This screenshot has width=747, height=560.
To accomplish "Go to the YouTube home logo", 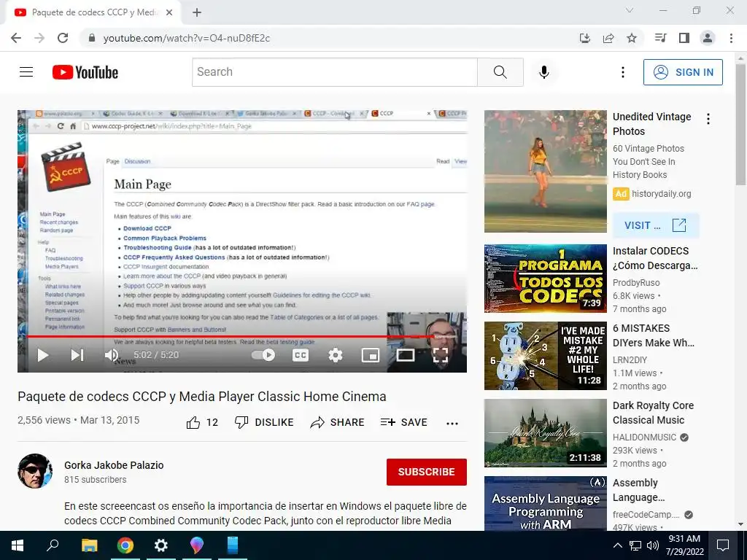I will pos(85,72).
